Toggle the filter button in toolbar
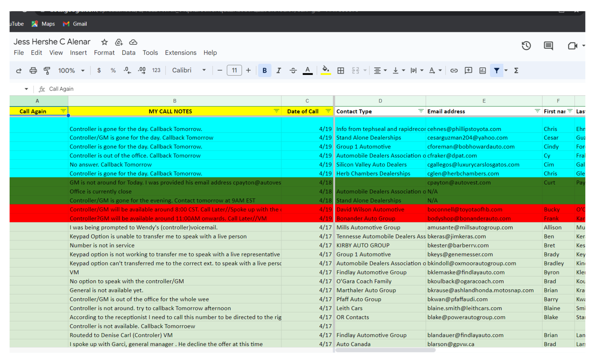Viewport: 595px width, 364px height. tap(496, 70)
